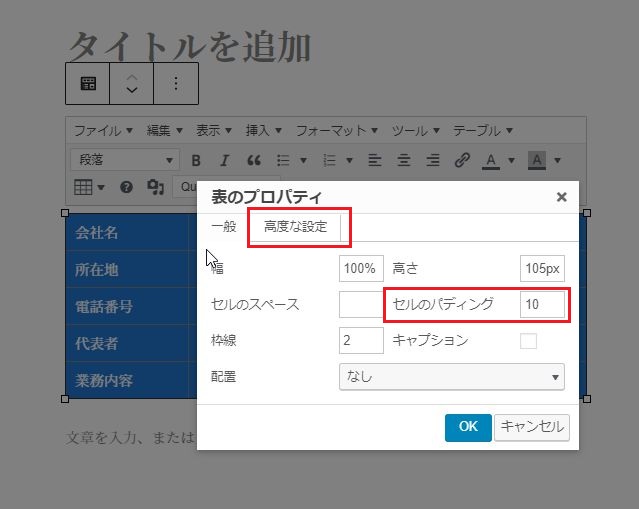The image size is (639, 509).
Task: Toggle bold formatting
Action: coord(196,161)
